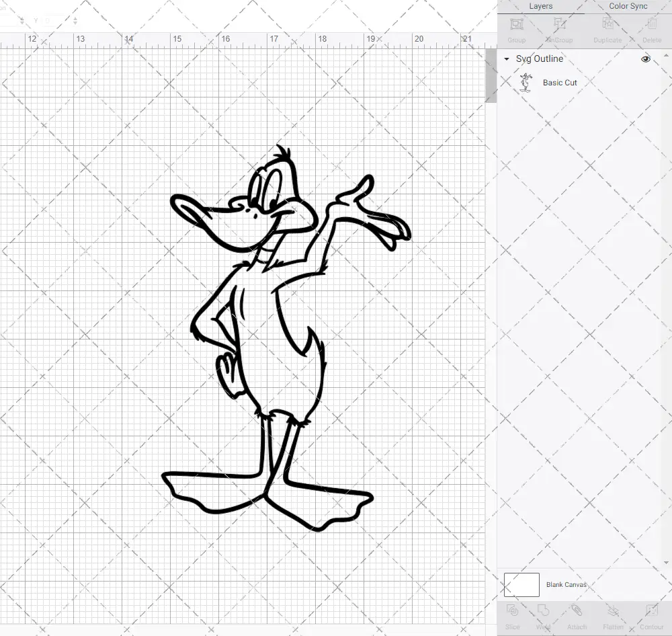Open the Layers tab
672x636 pixels.
(x=540, y=6)
